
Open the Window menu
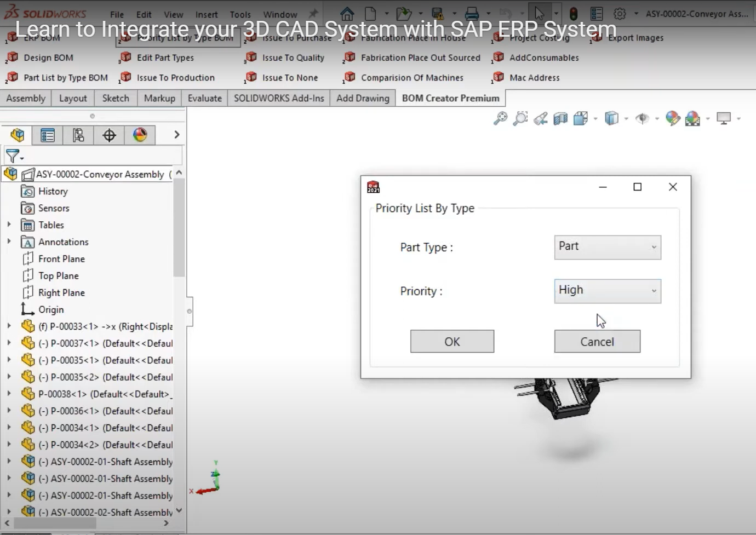(280, 15)
